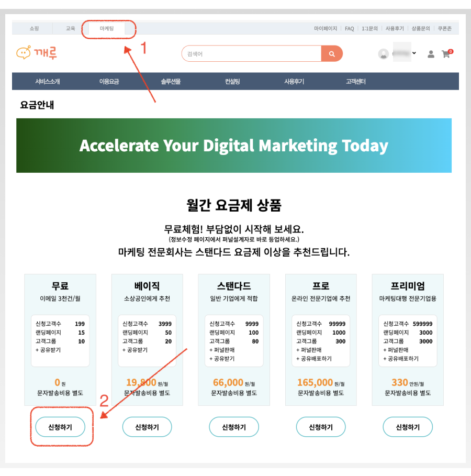This screenshot has height=476, width=471.
Task: Open 솔루션몰 in the navigation bar
Action: pyautogui.click(x=171, y=81)
